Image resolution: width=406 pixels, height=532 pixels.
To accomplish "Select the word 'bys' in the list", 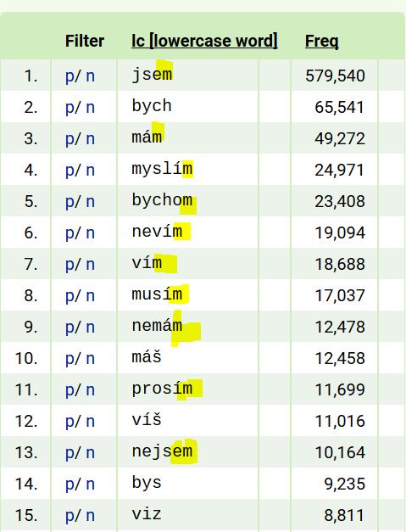I will [x=147, y=483].
